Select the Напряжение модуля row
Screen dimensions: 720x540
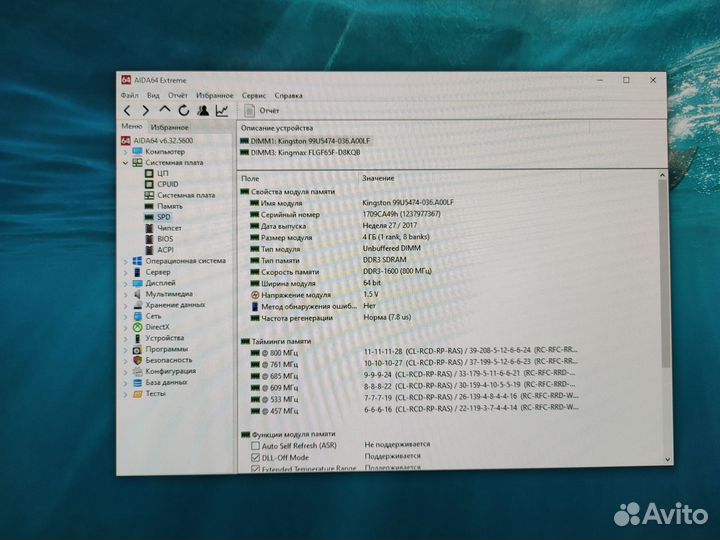(x=315, y=295)
